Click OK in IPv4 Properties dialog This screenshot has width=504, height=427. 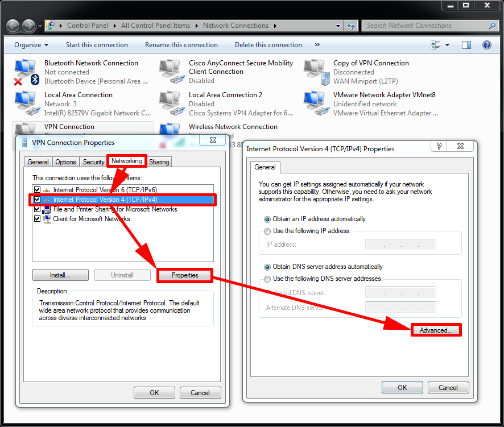(x=402, y=387)
